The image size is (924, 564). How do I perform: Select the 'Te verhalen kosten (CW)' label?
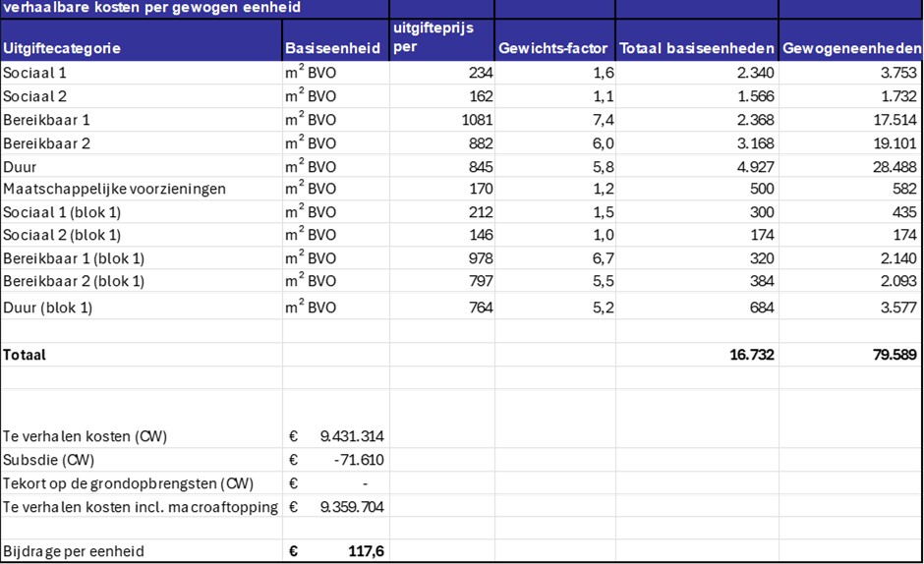(x=85, y=436)
